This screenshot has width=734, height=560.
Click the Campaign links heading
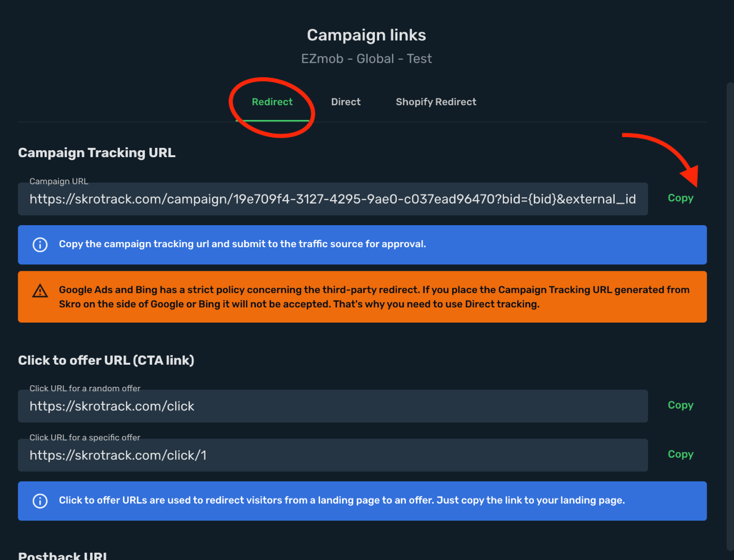[367, 35]
